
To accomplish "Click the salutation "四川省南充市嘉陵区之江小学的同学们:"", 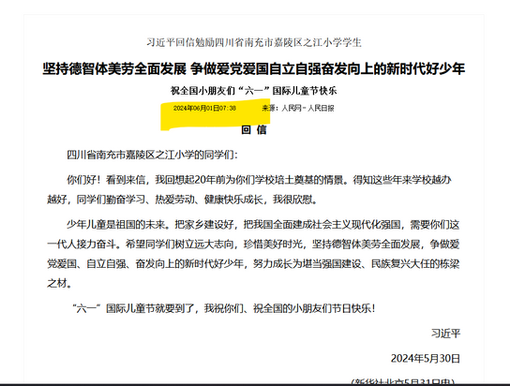I will (152, 155).
